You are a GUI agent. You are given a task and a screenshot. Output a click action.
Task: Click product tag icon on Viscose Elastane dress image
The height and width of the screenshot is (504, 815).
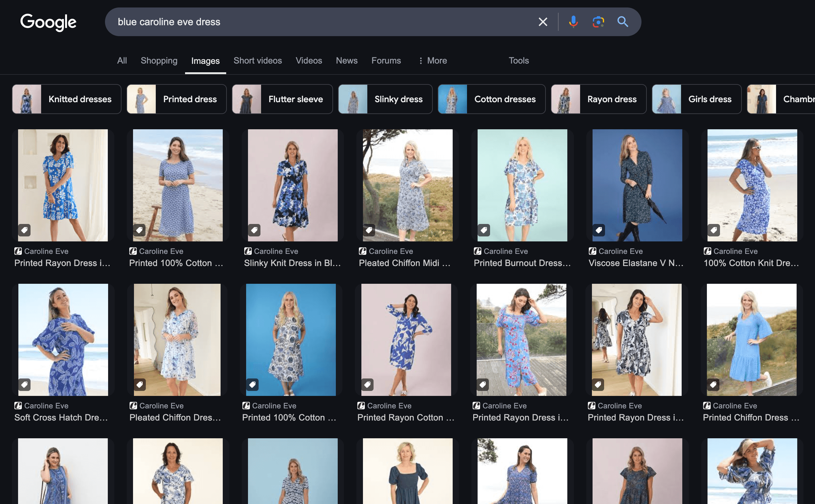tap(599, 230)
